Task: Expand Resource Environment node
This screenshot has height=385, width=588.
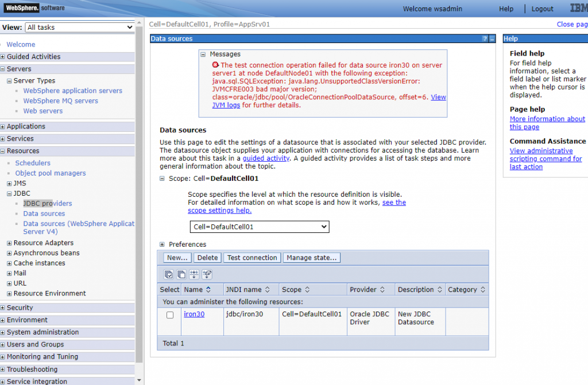Action: 9,294
